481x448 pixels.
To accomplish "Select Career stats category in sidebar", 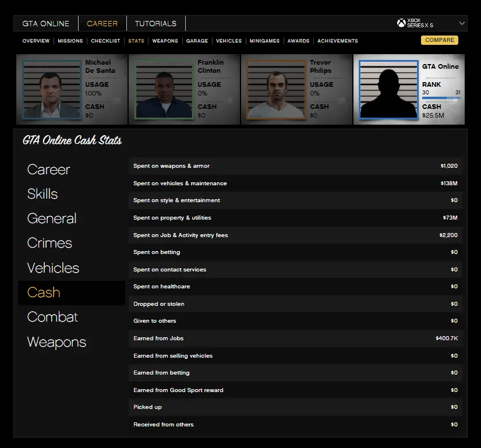I will (48, 170).
